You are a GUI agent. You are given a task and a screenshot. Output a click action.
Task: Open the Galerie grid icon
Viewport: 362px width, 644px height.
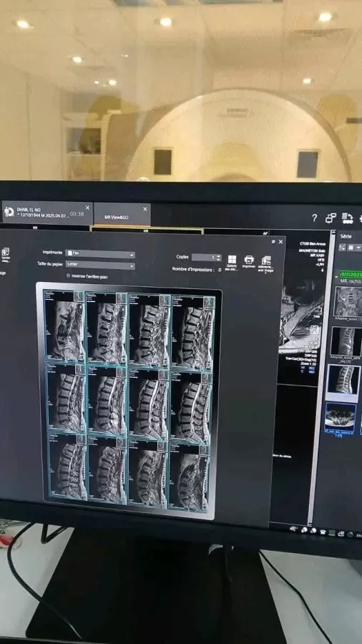pos(232,259)
